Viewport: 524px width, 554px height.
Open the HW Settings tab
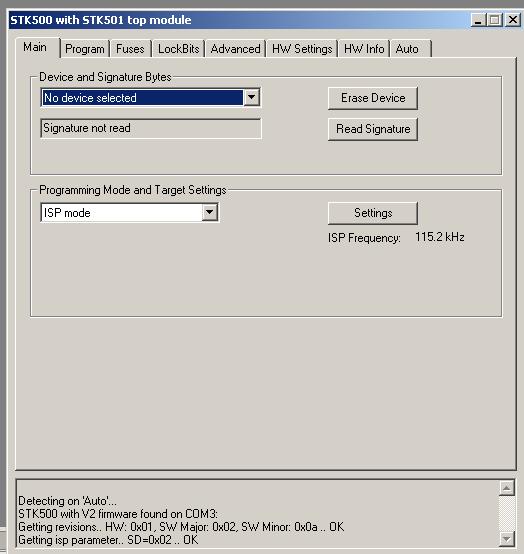tap(302, 49)
